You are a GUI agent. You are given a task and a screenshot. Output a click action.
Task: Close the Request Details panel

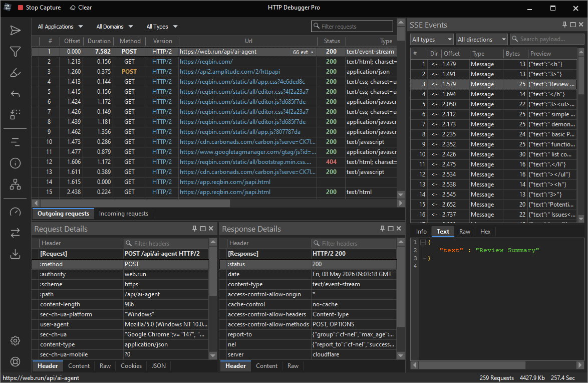point(211,229)
